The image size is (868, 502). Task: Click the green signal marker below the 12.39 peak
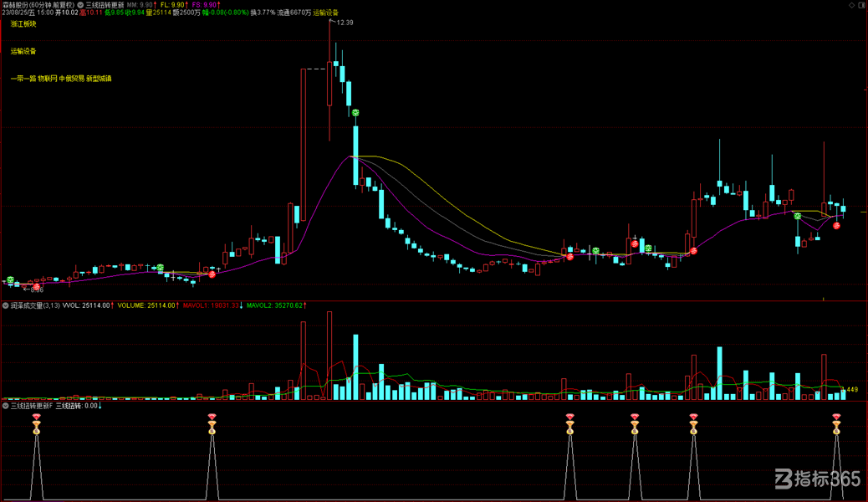[356, 112]
